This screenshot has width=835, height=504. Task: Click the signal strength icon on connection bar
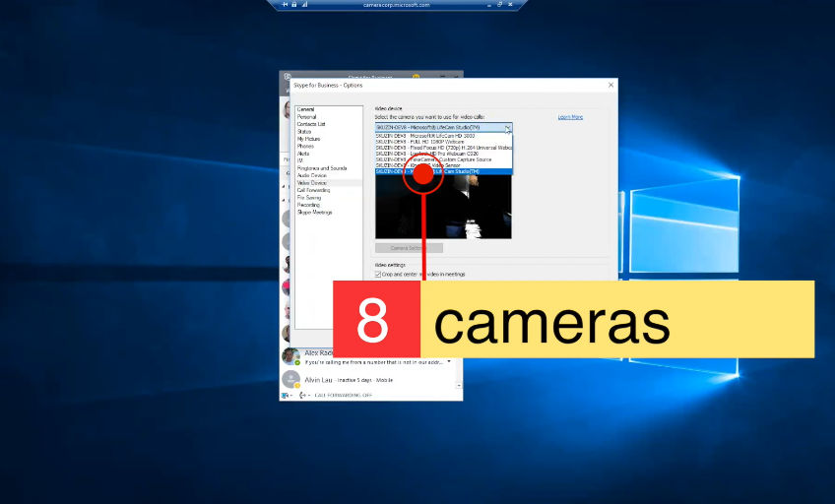[304, 5]
